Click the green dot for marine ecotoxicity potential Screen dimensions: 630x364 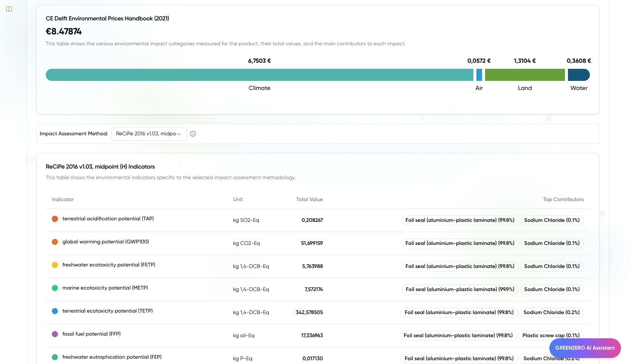point(55,288)
